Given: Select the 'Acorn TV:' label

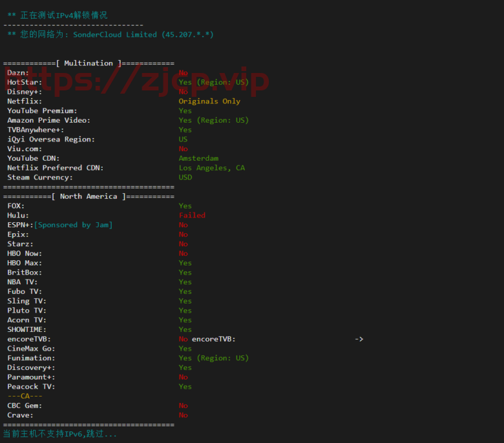Looking at the screenshot, I should [27, 320].
